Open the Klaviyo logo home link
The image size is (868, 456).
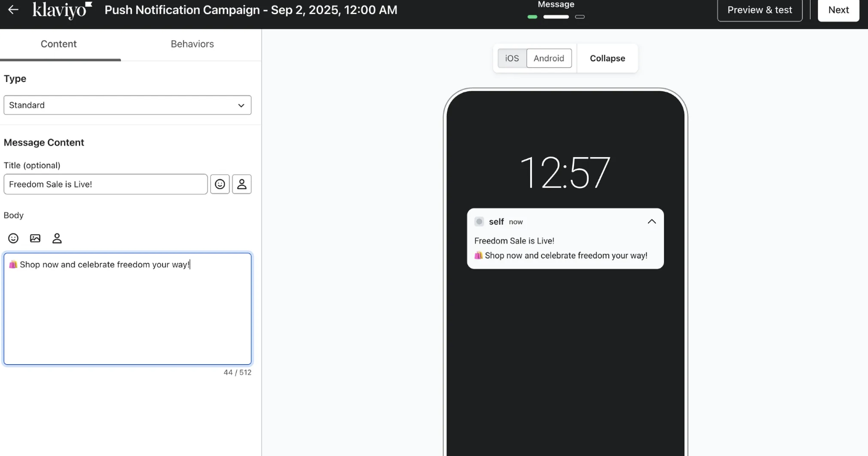62,10
